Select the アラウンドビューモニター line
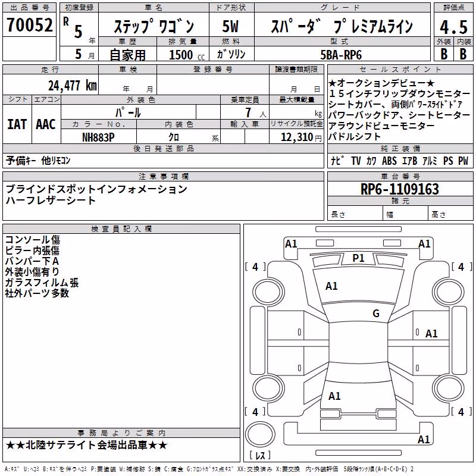The height and width of the screenshot is (476, 476). click(x=381, y=126)
